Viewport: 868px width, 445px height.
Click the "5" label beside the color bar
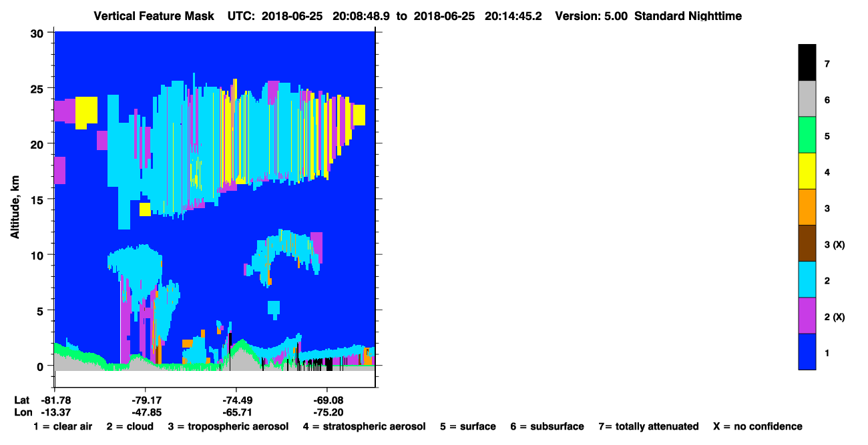pyautogui.click(x=827, y=136)
